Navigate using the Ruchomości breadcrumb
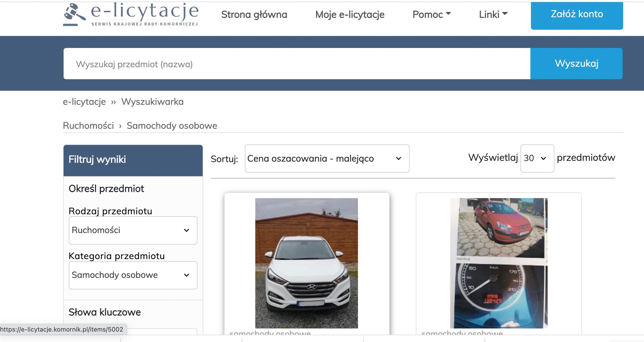 88,125
